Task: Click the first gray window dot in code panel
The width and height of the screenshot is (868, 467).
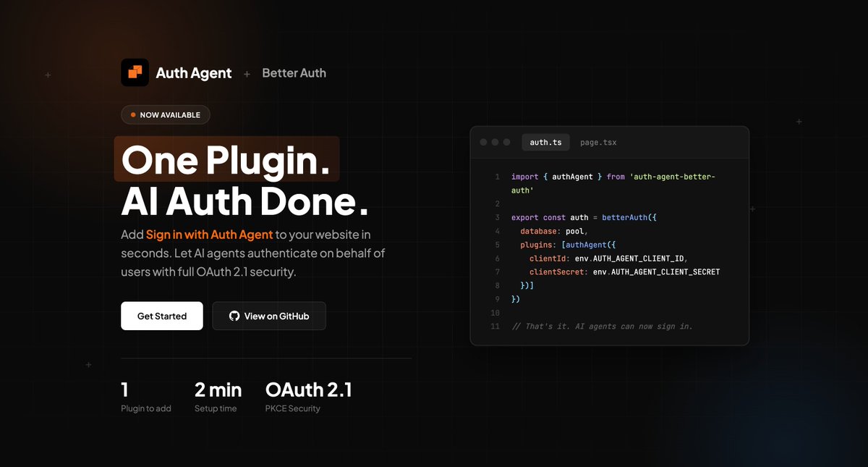Action: click(483, 143)
